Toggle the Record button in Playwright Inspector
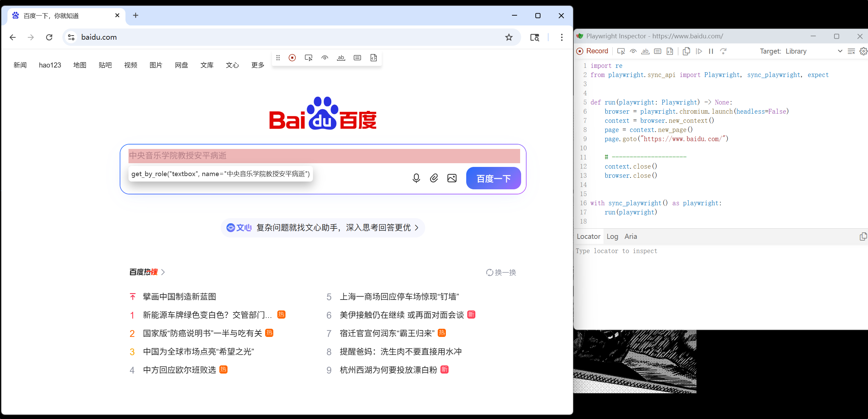Image resolution: width=868 pixels, height=419 pixels. tap(592, 51)
